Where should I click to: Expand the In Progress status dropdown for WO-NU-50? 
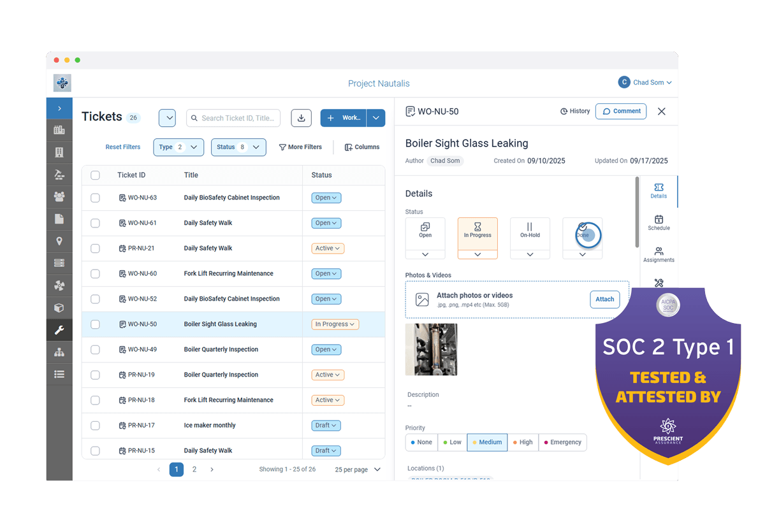[x=335, y=324]
